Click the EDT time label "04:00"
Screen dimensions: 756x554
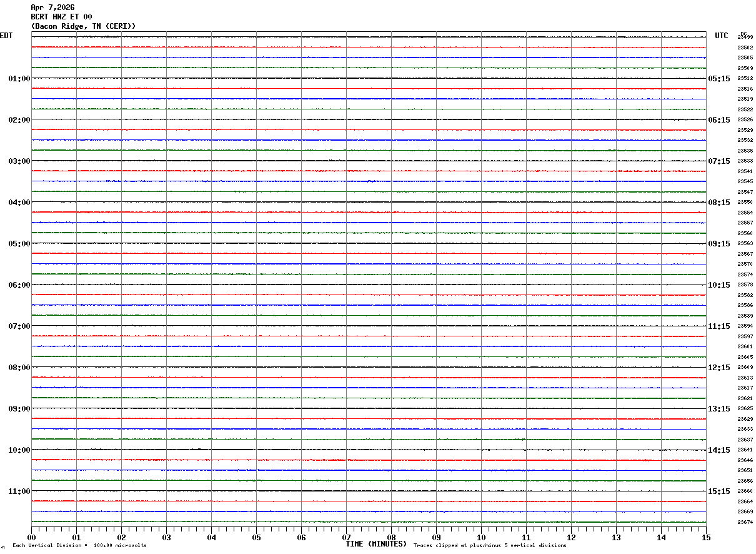coord(19,203)
